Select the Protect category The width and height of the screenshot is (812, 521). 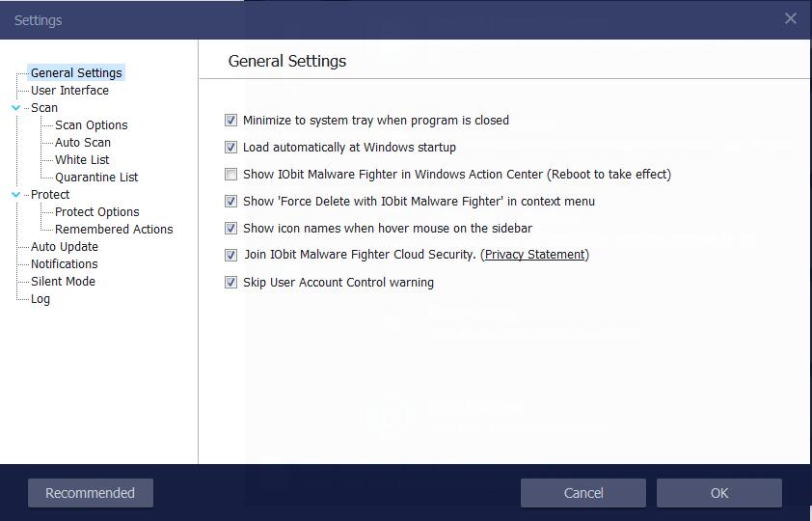(x=50, y=195)
